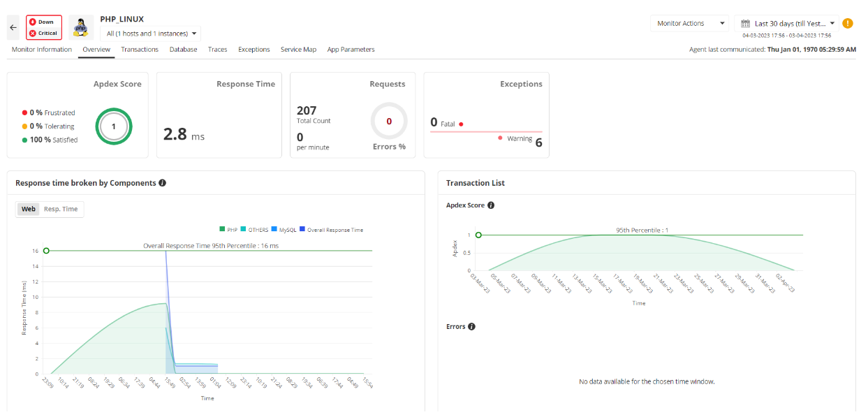Click the back arrow icon
This screenshot has width=868, height=417.
(13, 27)
